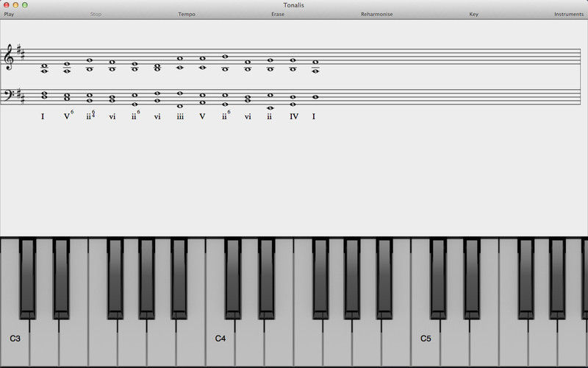The width and height of the screenshot is (588, 368).
Task: Select the V6 chord label
Action: (x=68, y=116)
